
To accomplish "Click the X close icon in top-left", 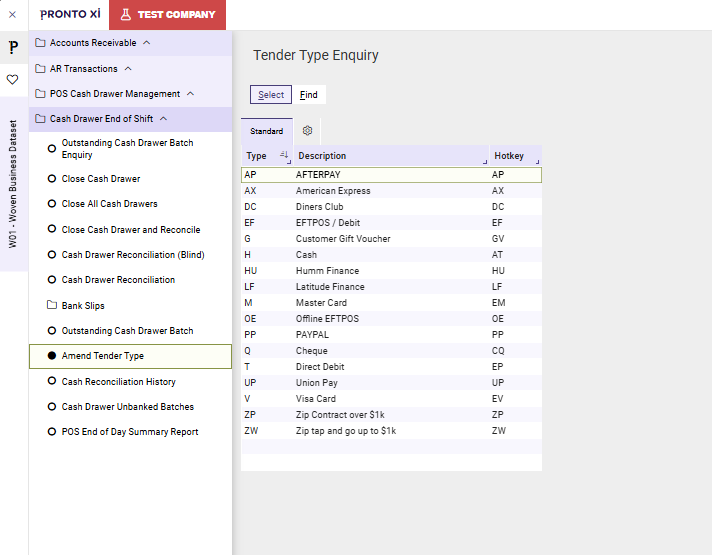I will [12, 15].
